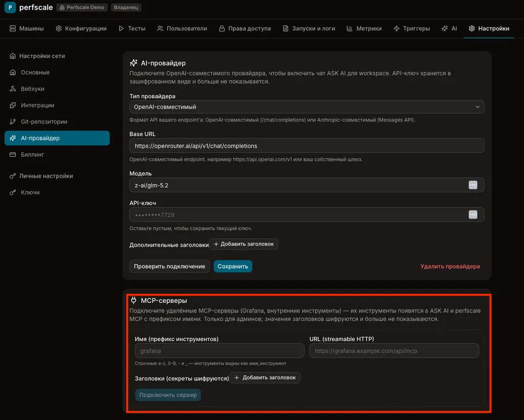The image size is (524, 420).
Task: Click the Настройки gear icon in top navigation
Action: [472, 29]
